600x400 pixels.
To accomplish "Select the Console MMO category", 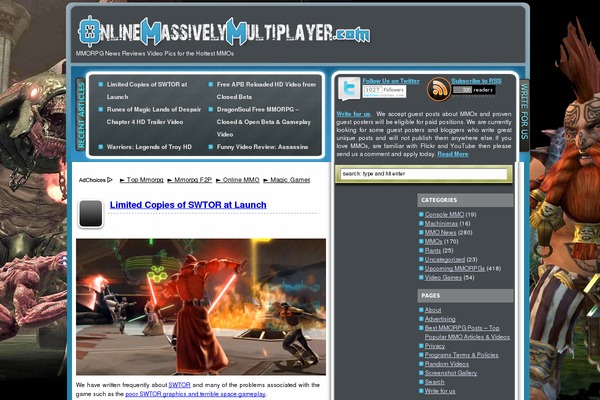I will (444, 214).
